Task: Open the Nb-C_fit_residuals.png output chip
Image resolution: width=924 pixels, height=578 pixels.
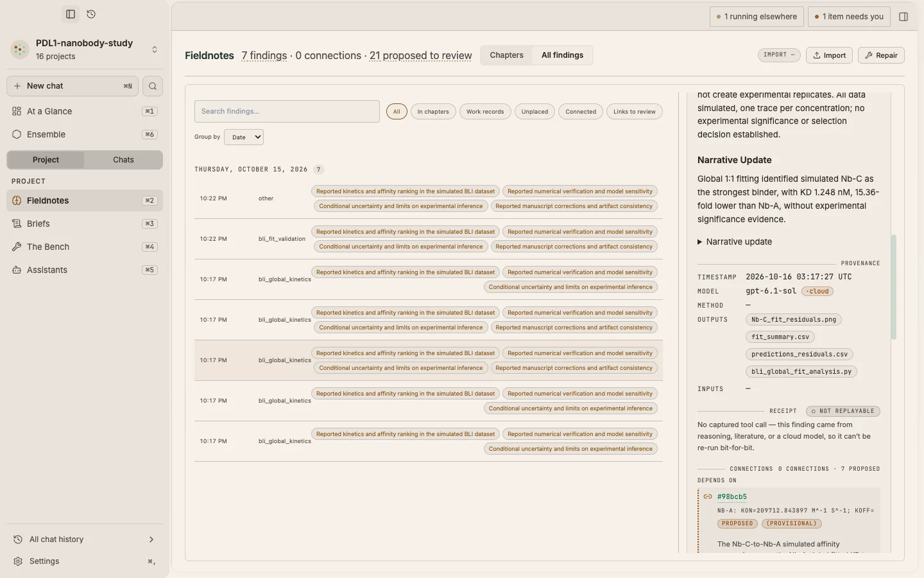Action: [794, 320]
